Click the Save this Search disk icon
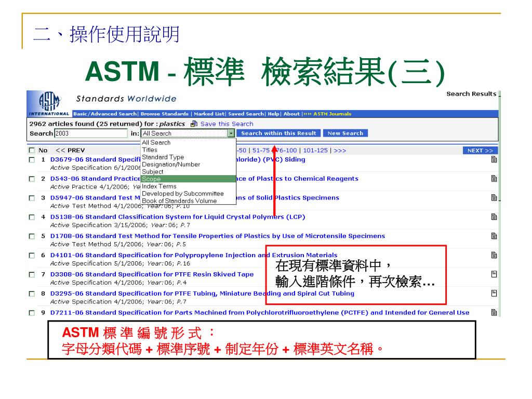The height and width of the screenshot is (399, 532). click(194, 124)
